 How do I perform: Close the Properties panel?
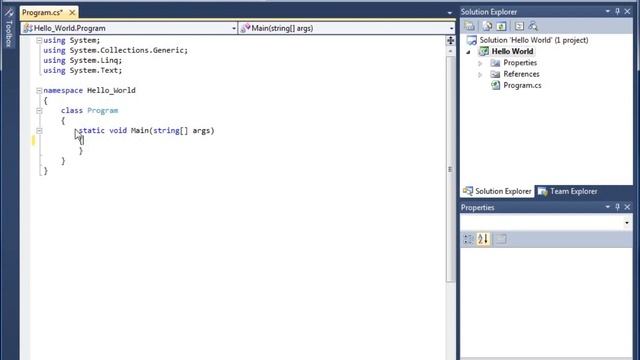(x=628, y=207)
